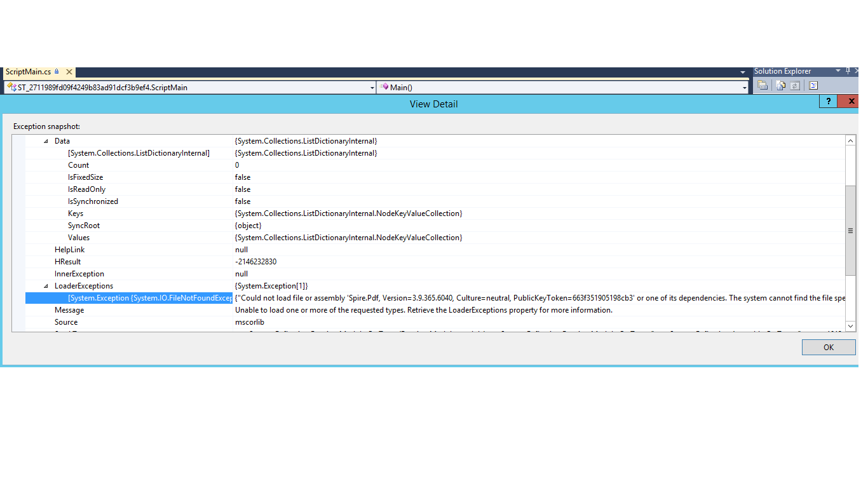Image resolution: width=868 pixels, height=488 pixels.
Task: Close the View Detail dialog
Action: point(847,101)
